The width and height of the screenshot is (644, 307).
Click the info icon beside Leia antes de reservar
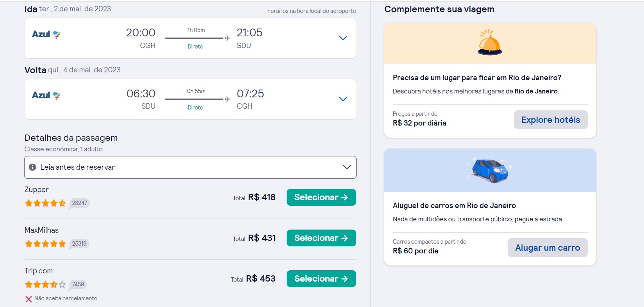coord(32,167)
